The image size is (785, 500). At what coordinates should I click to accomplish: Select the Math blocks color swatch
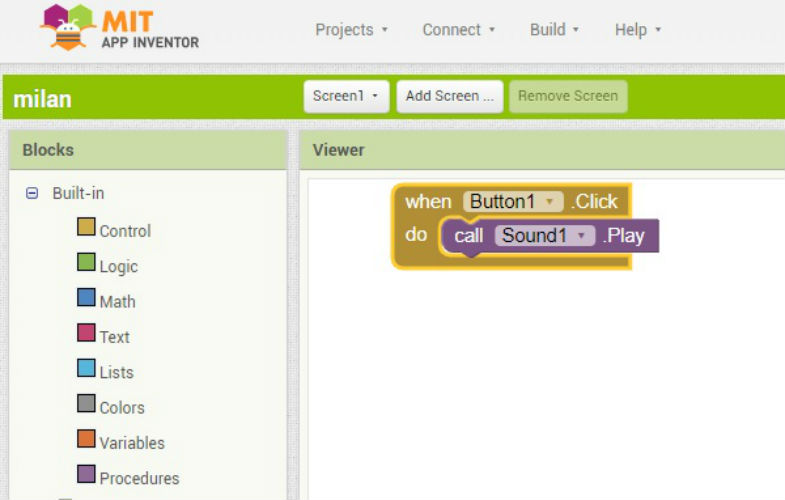(86, 297)
